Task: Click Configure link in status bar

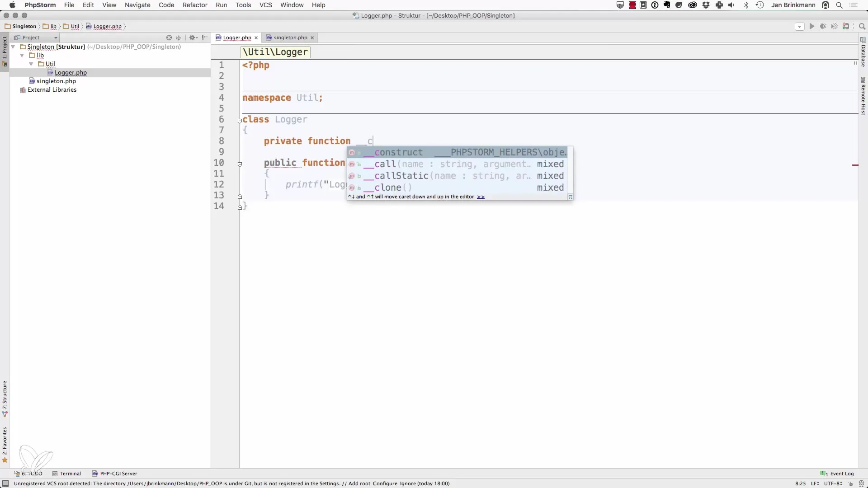Action: [x=385, y=483]
